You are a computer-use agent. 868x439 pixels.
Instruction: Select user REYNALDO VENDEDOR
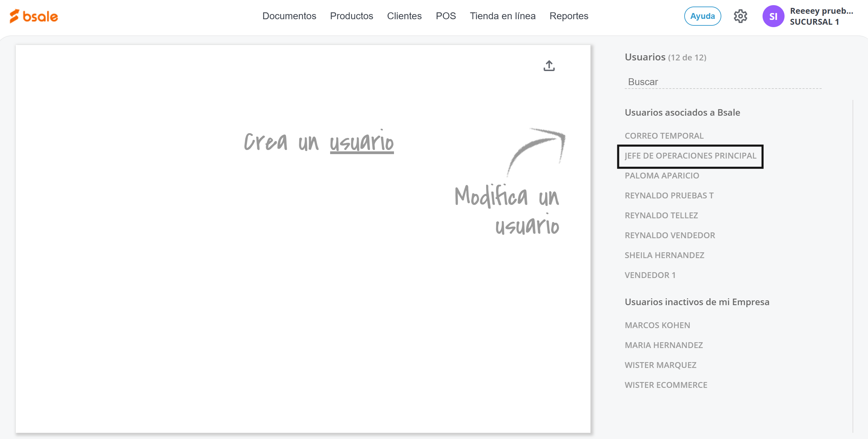(x=669, y=235)
